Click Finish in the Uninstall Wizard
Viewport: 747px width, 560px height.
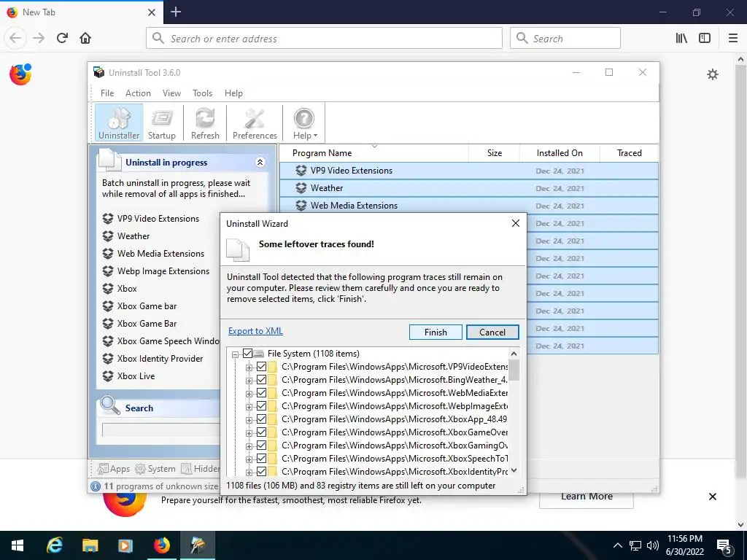point(436,332)
